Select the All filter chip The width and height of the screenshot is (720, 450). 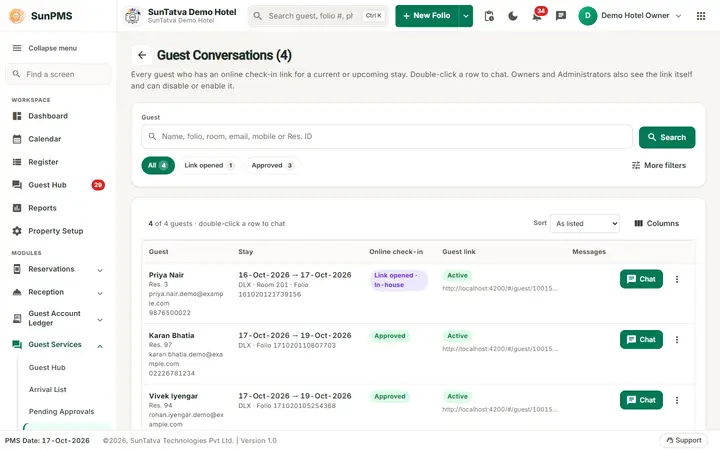158,165
